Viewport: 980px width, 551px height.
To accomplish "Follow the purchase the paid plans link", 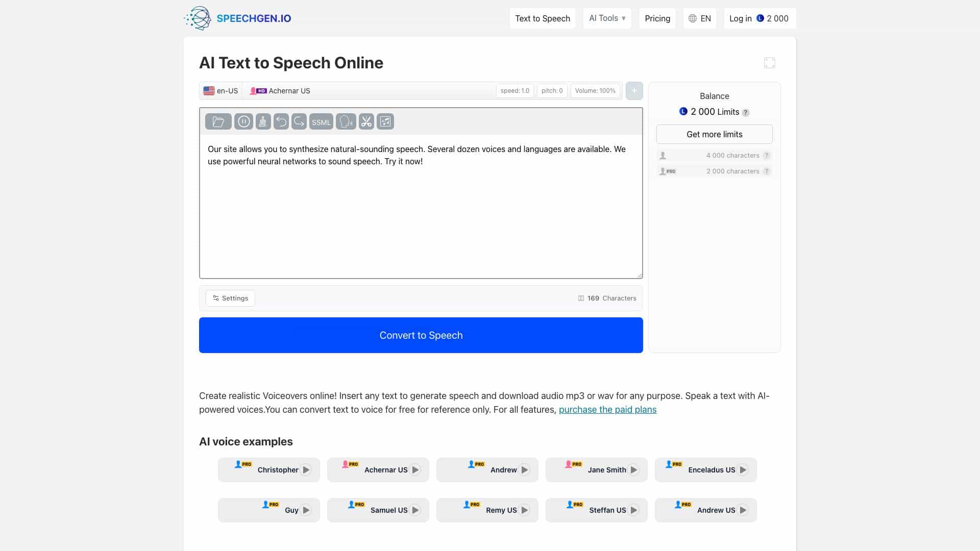I will (607, 410).
